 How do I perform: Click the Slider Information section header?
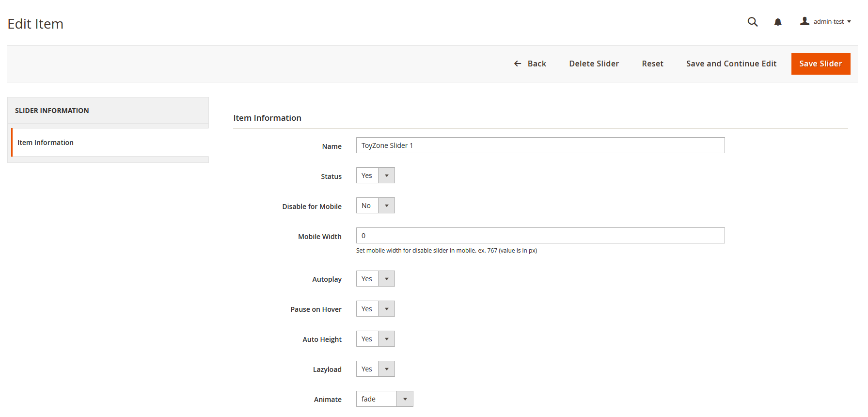click(x=52, y=111)
